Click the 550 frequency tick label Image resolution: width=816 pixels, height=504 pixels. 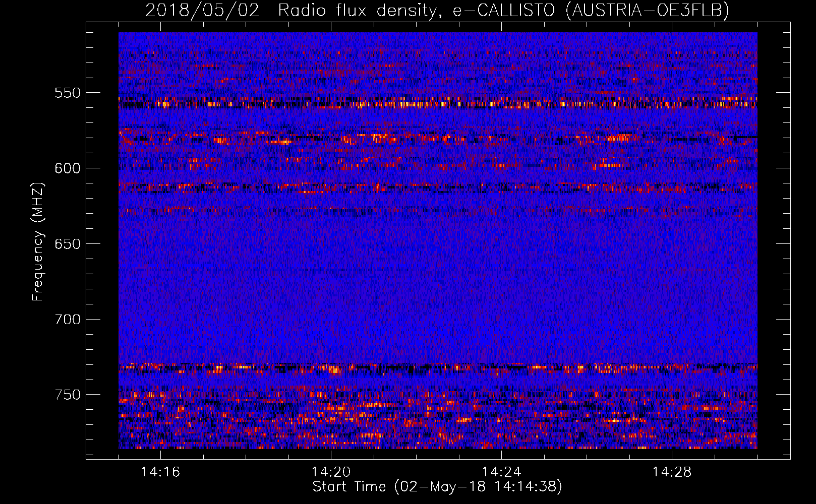click(68, 93)
